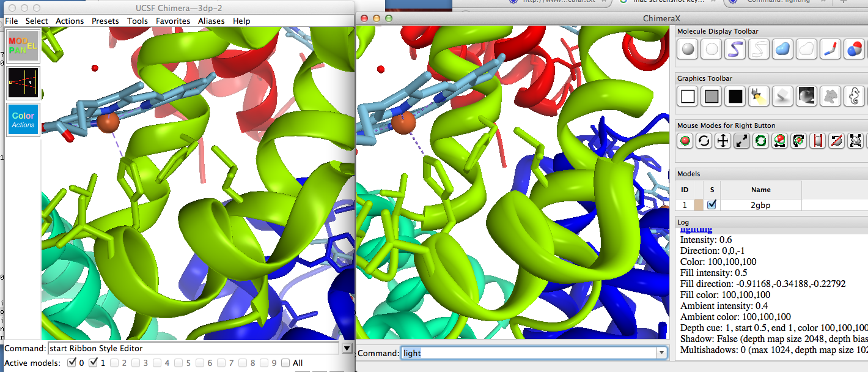Uncheck active model 0 checkbox
The width and height of the screenshot is (868, 372).
(72, 363)
